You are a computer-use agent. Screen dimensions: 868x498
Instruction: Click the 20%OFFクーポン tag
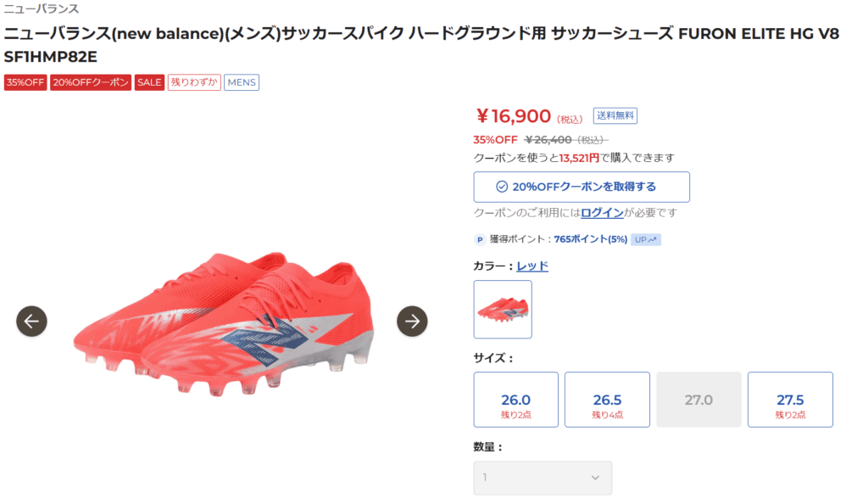(91, 82)
